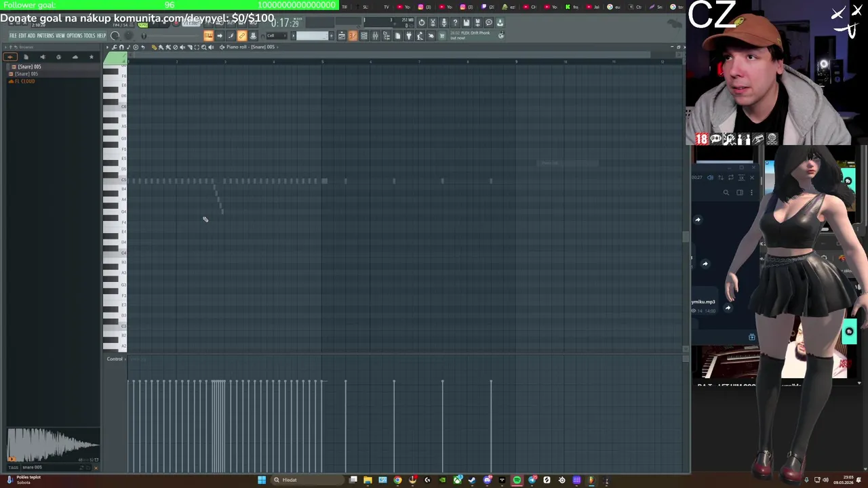Adjust the main pitch knob
The height and width of the screenshot is (488, 868).
[x=128, y=35]
